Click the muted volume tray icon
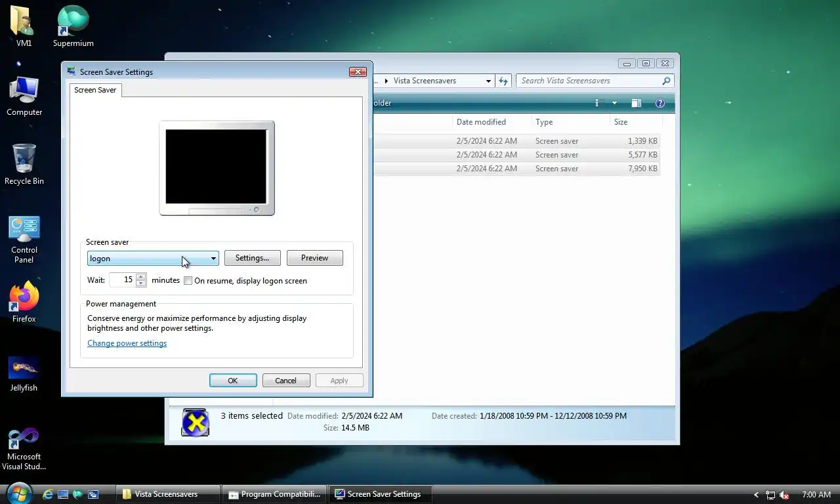 784,495
